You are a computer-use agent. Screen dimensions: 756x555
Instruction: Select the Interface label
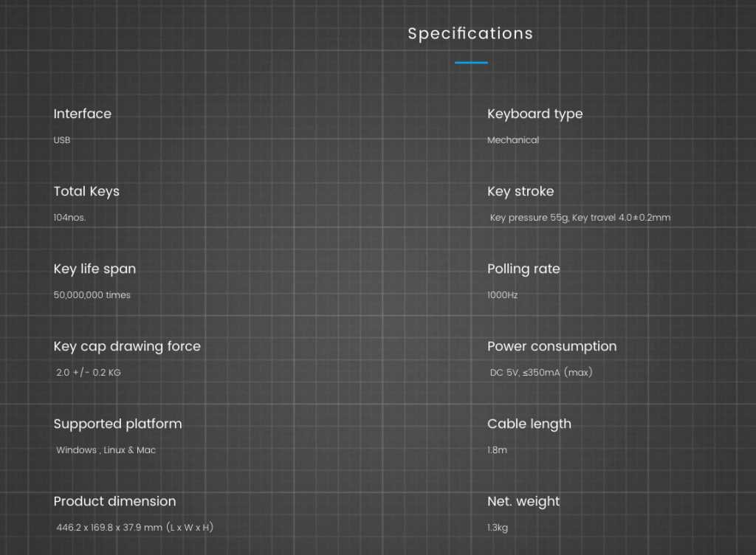click(x=83, y=114)
